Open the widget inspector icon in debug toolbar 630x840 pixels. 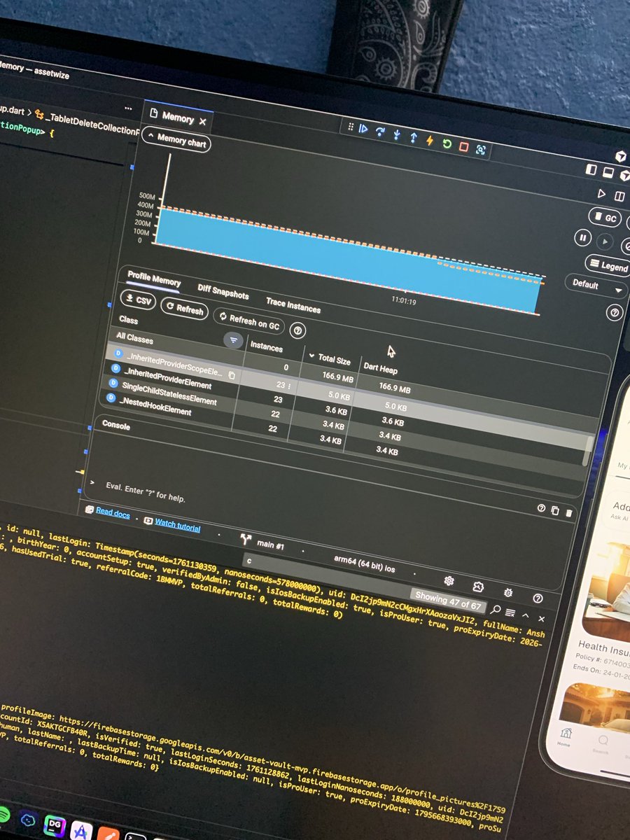click(x=481, y=149)
